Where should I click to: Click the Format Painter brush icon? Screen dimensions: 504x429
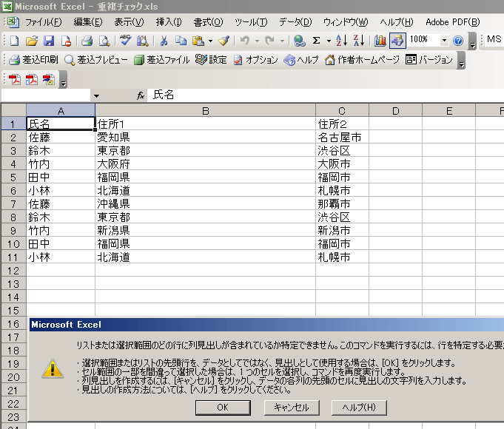click(224, 41)
